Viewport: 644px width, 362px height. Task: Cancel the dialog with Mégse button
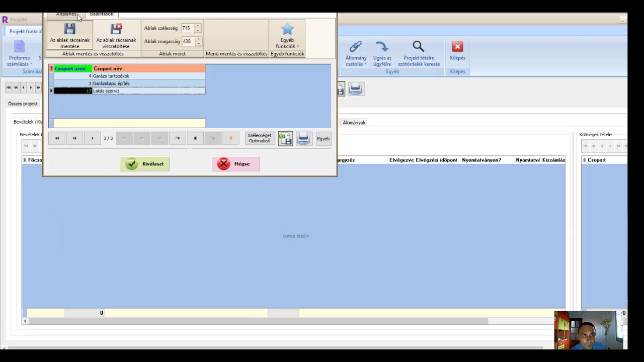pos(235,164)
